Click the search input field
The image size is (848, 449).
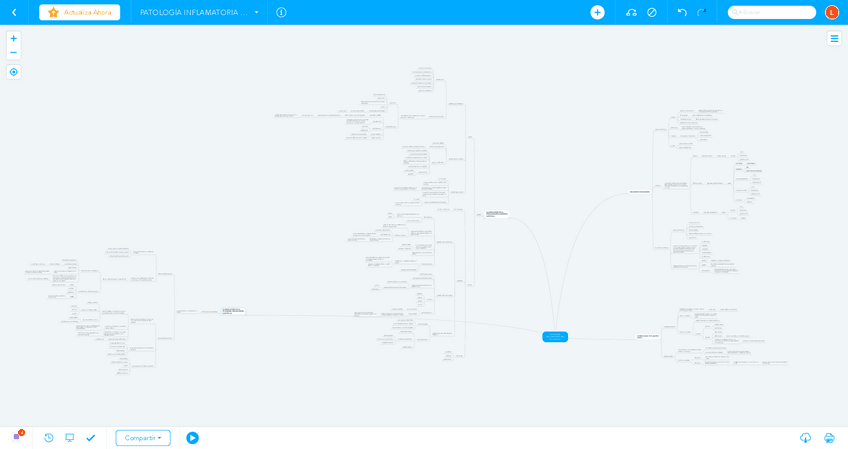(x=772, y=12)
